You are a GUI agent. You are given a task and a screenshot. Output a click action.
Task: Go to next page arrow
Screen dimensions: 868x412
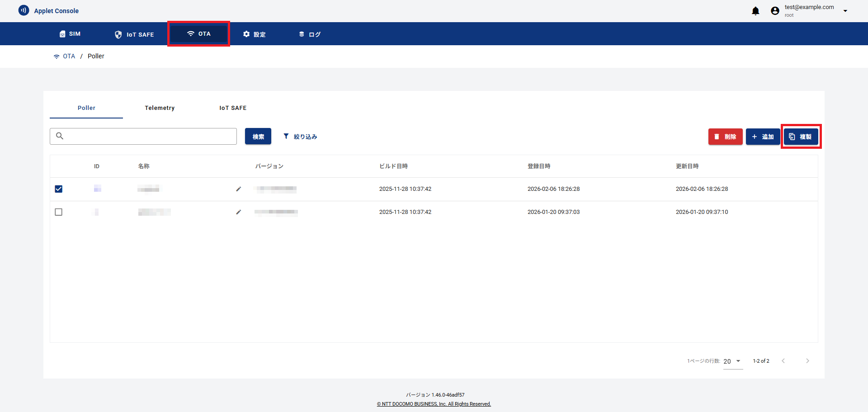[807, 361]
